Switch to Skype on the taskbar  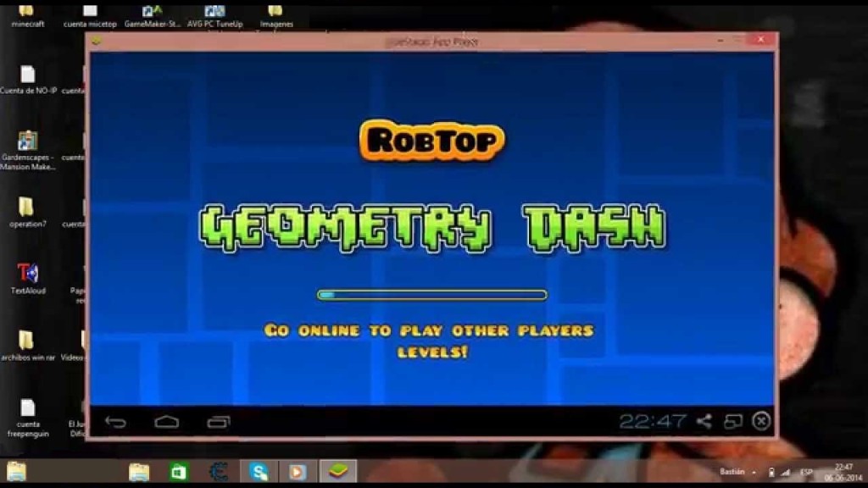(259, 472)
